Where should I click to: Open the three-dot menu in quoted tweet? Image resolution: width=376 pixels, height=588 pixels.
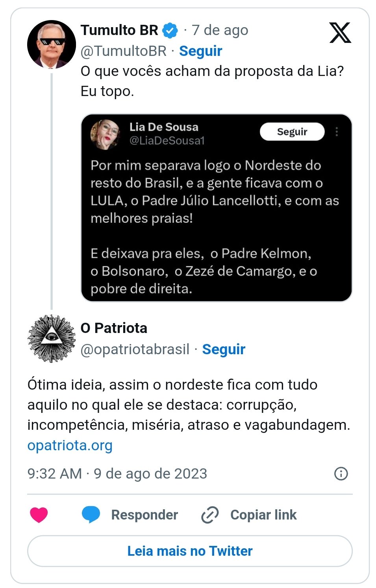(x=337, y=131)
